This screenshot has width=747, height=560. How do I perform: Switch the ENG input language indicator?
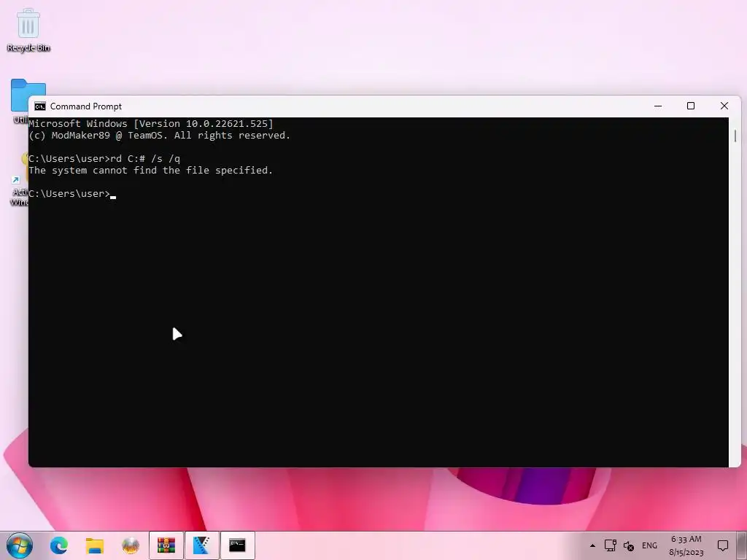pos(649,545)
